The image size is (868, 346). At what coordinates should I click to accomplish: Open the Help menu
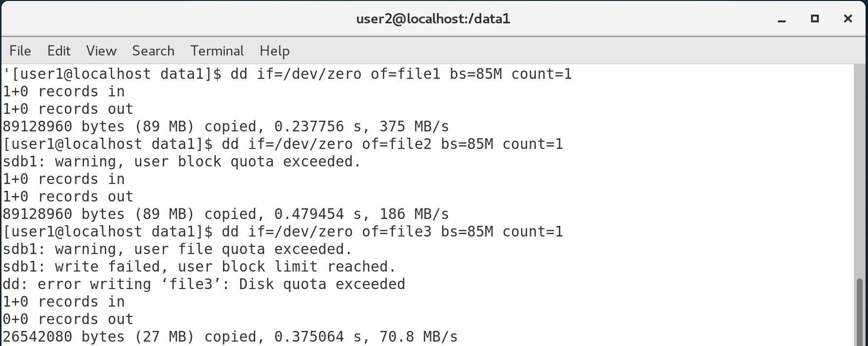click(274, 51)
